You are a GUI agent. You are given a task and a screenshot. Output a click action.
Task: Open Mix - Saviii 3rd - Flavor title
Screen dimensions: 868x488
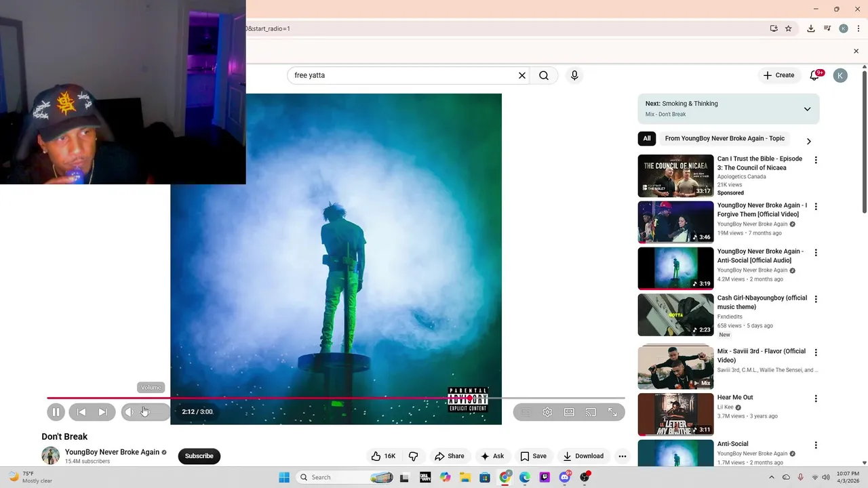(762, 356)
